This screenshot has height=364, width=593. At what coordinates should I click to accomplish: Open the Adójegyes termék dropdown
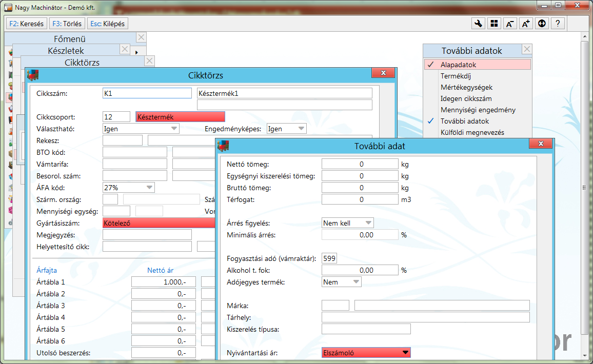(356, 282)
